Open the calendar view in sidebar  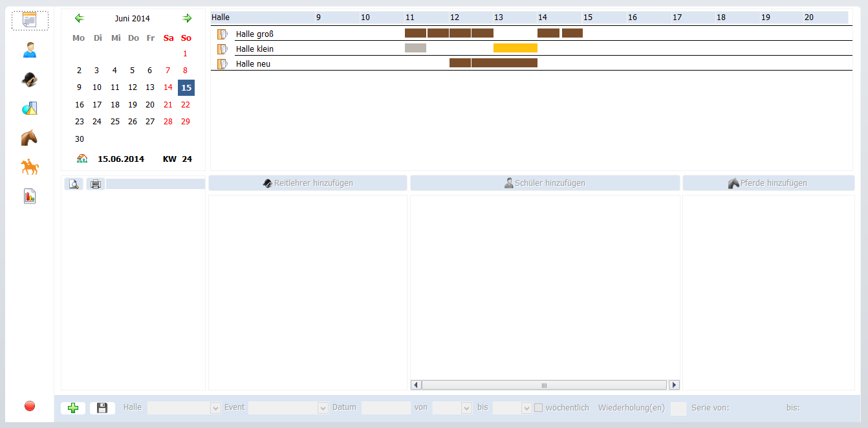tap(30, 20)
